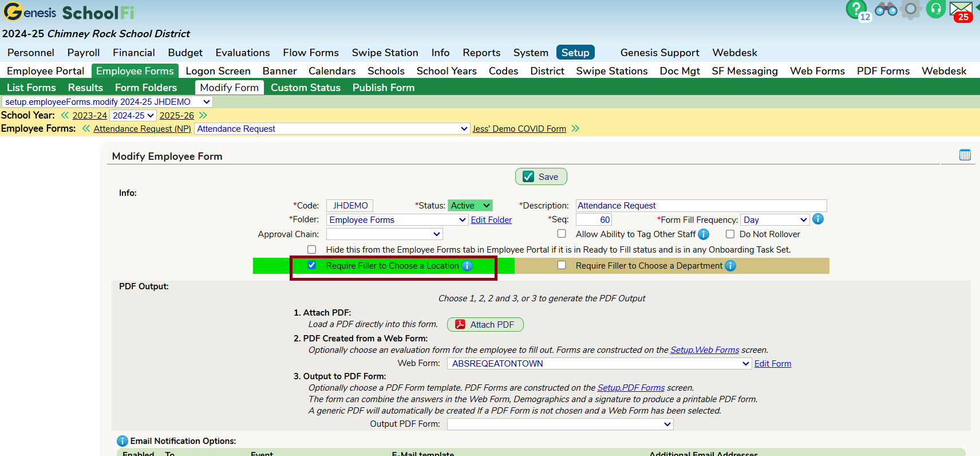Open the help question mark icon
This screenshot has height=456, width=980.
coord(856,9)
